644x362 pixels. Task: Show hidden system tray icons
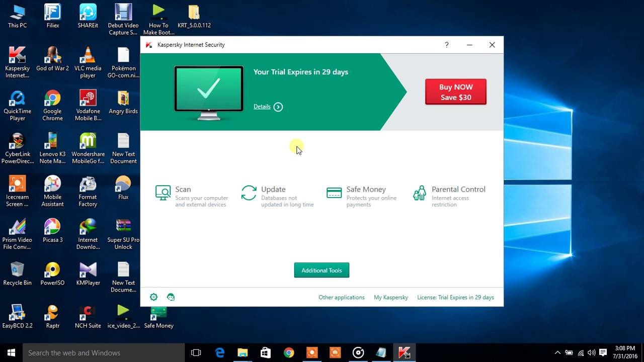557,352
